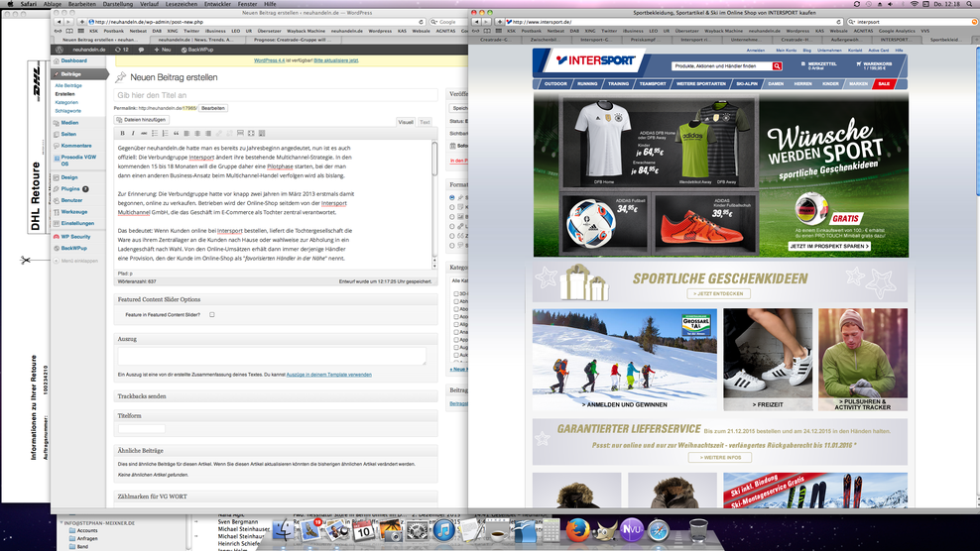Insert numbered list in editor toolbar
This screenshot has height=551, width=980.
point(165,133)
